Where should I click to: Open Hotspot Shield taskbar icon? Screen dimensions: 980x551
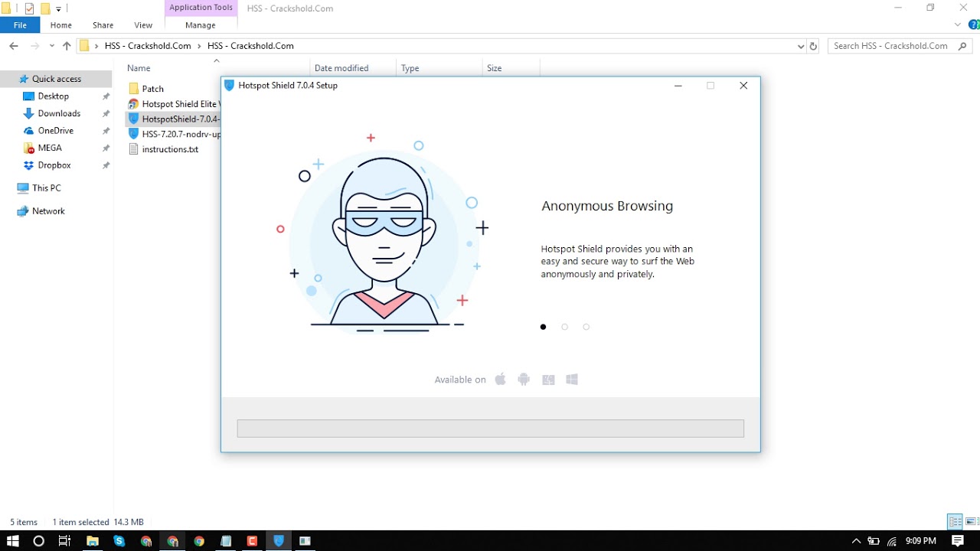click(279, 541)
